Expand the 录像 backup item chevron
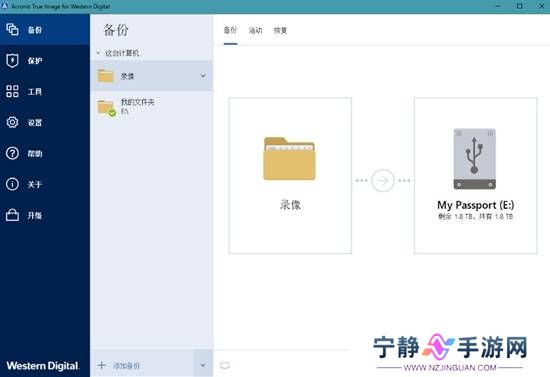550x377 pixels. click(203, 76)
